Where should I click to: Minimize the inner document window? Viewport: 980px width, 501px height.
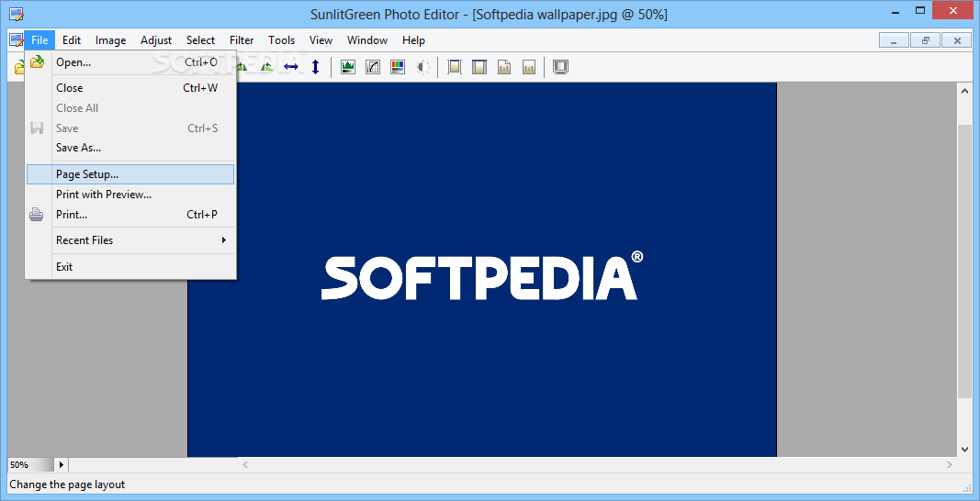[895, 40]
